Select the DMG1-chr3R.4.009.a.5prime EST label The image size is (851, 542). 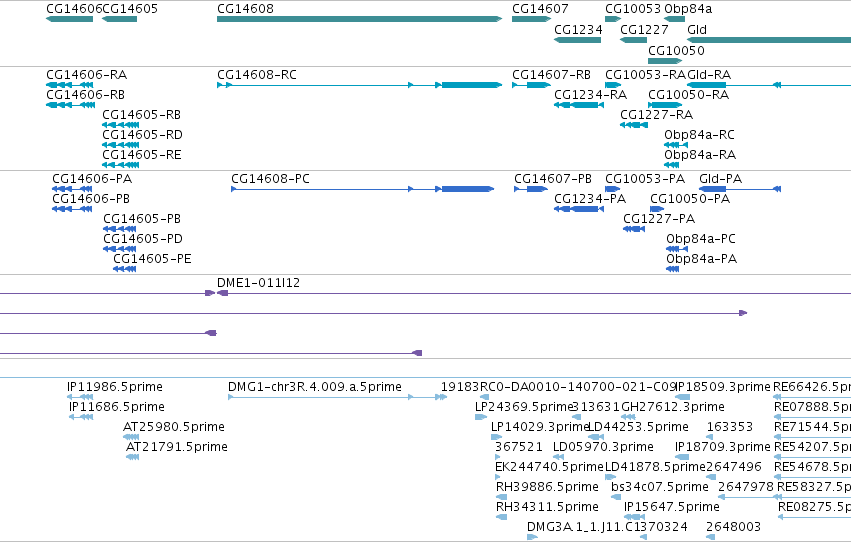coord(315,387)
